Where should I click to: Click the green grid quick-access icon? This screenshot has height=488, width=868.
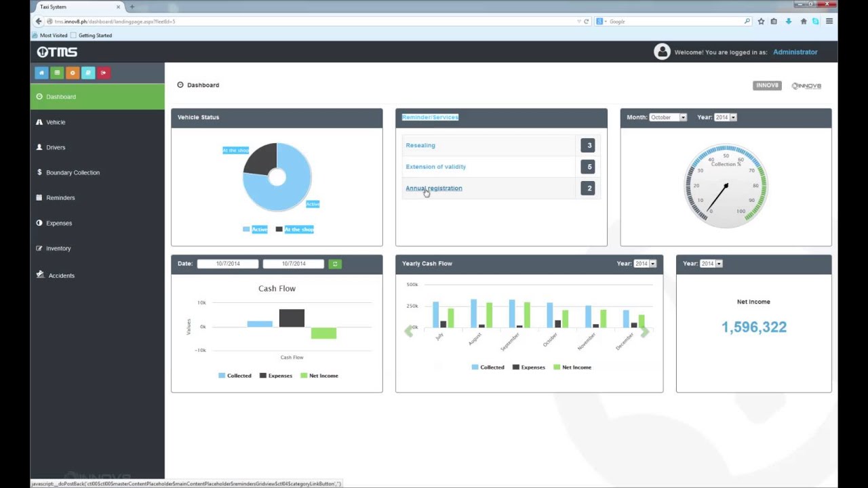tap(57, 73)
